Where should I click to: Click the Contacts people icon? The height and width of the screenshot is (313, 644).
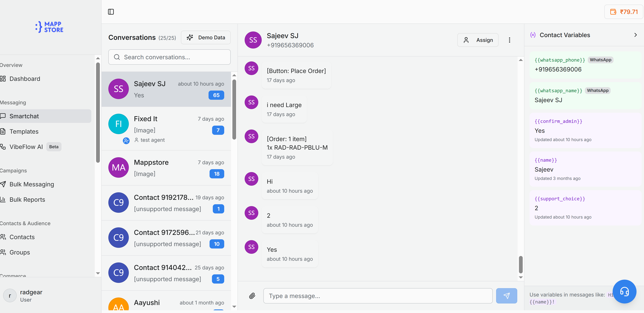3,237
